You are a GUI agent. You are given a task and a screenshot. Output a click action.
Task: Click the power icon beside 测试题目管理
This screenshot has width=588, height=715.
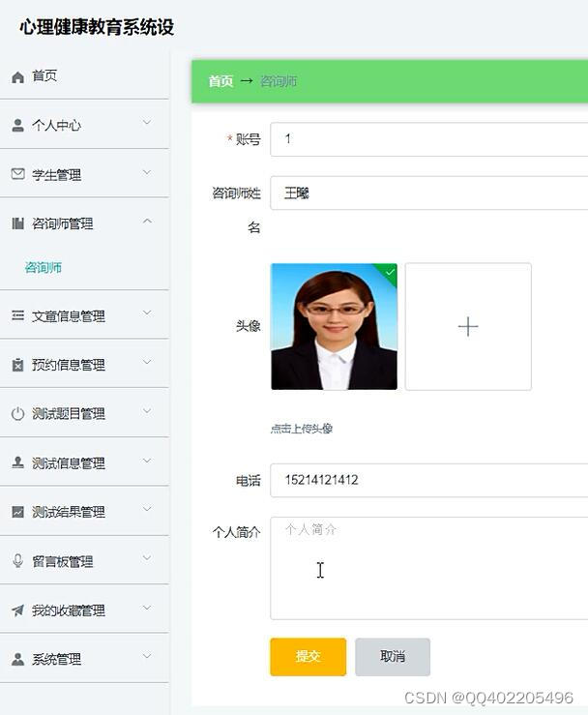tap(17, 414)
